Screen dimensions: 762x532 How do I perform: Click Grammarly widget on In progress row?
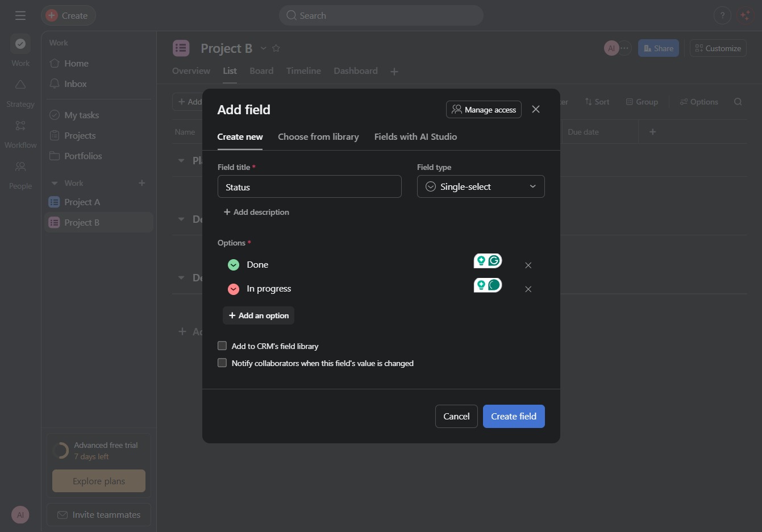488,285
